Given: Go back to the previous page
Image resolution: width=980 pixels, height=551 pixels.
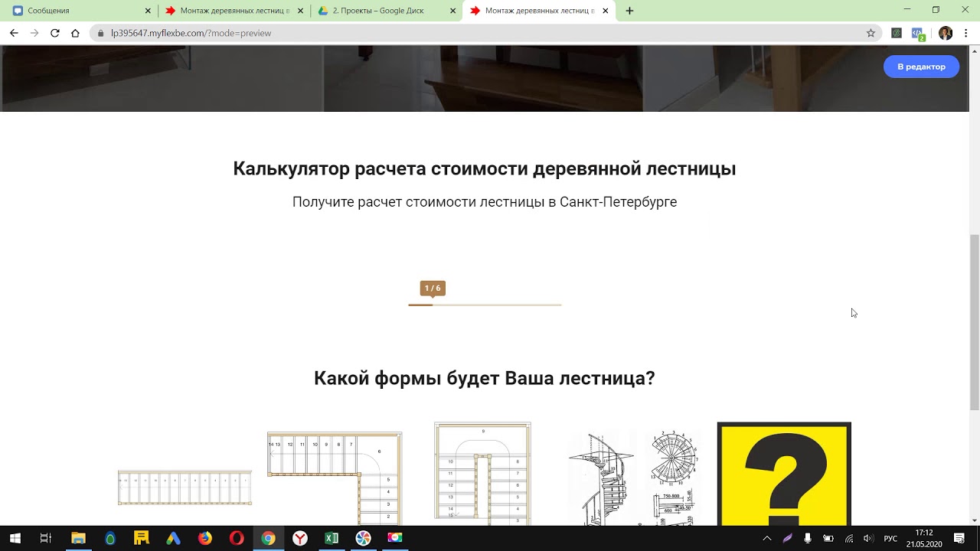Looking at the screenshot, I should (14, 33).
